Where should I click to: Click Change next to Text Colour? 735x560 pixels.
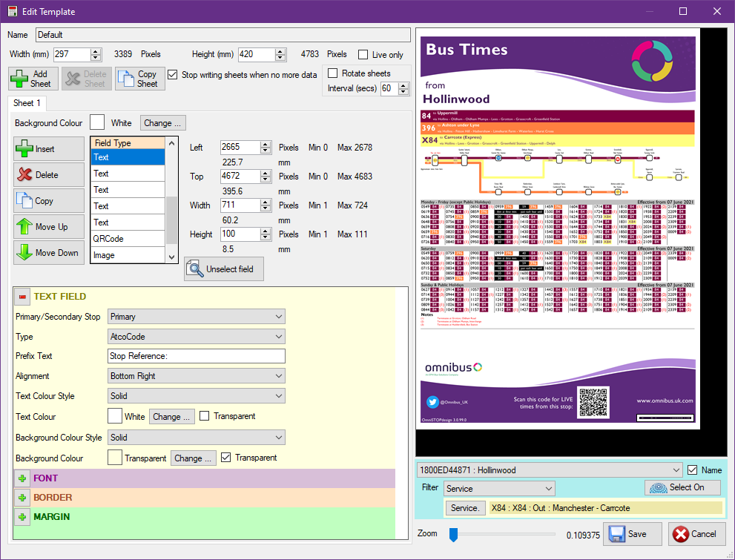(x=172, y=417)
